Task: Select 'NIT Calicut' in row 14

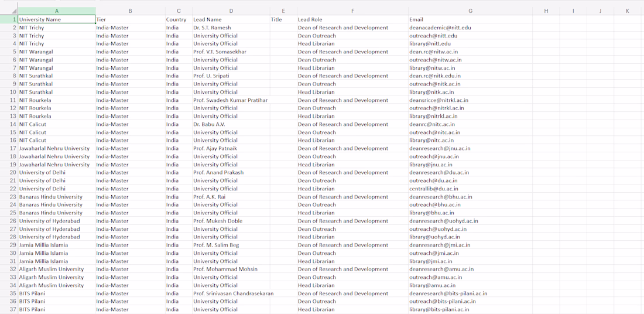Action: pos(57,124)
